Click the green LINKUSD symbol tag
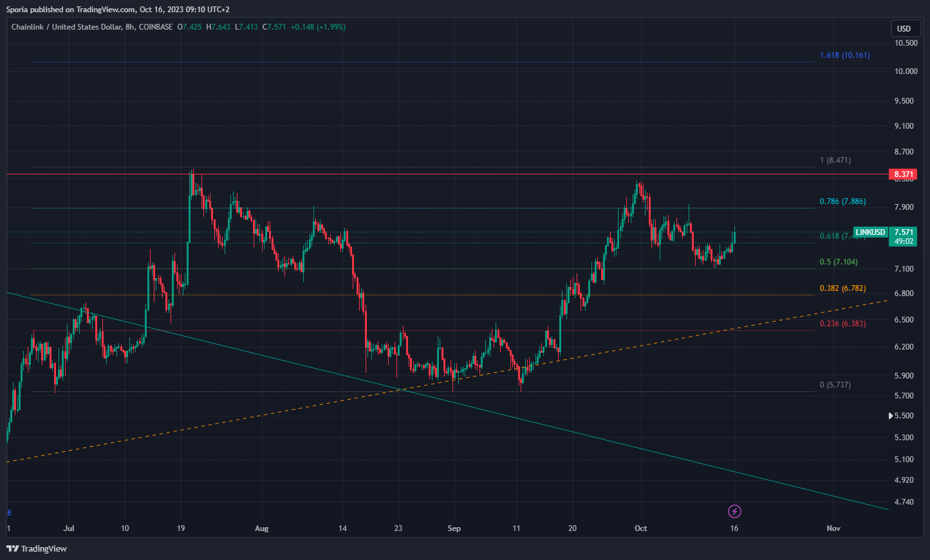The height and width of the screenshot is (560, 930). point(871,232)
